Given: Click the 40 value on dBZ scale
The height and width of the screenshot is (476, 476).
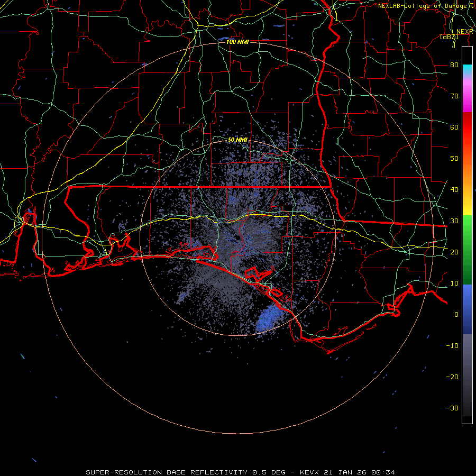Looking at the screenshot, I should (x=454, y=189).
